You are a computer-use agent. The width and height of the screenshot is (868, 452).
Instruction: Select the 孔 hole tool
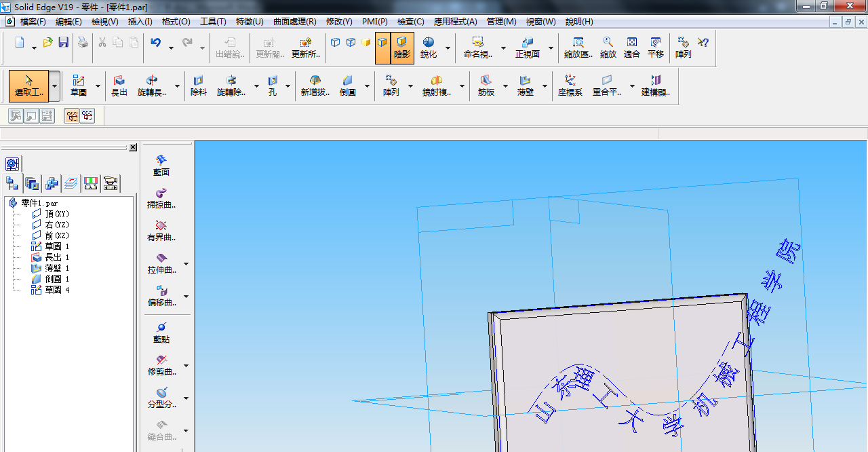273,86
